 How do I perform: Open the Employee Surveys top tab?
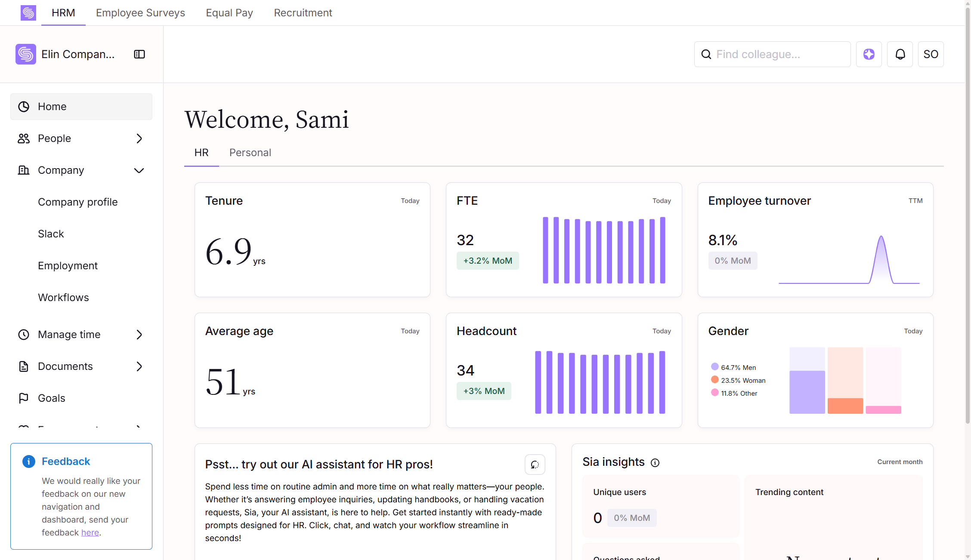point(140,13)
